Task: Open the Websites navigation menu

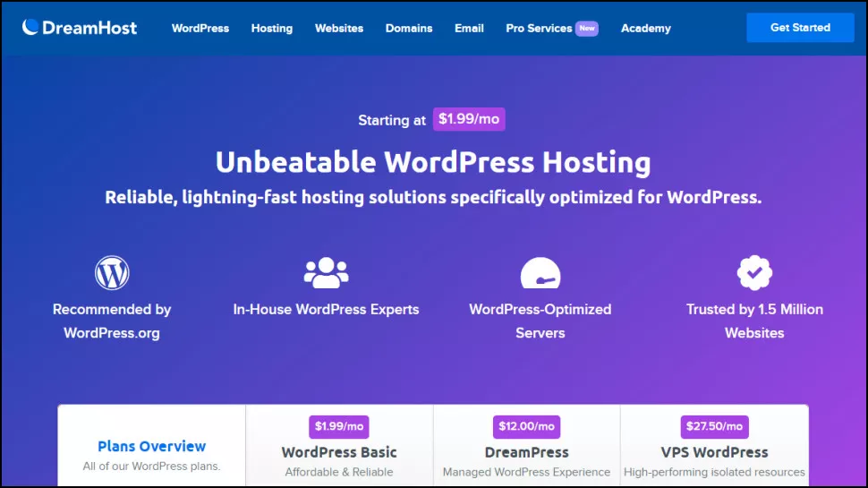Action: 339,29
